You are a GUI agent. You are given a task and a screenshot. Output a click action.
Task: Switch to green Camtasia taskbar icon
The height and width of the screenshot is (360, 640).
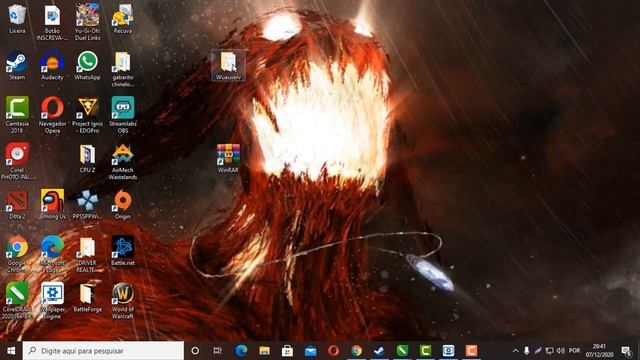pos(425,351)
